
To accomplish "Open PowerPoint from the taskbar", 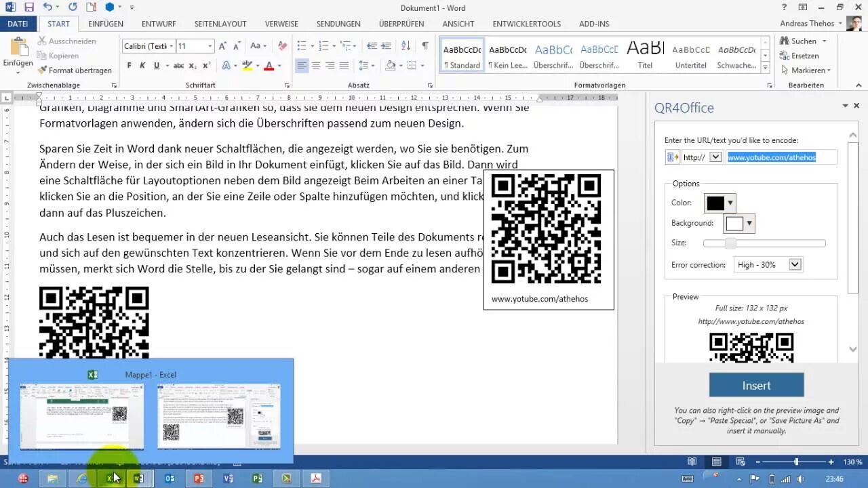I will (x=199, y=479).
